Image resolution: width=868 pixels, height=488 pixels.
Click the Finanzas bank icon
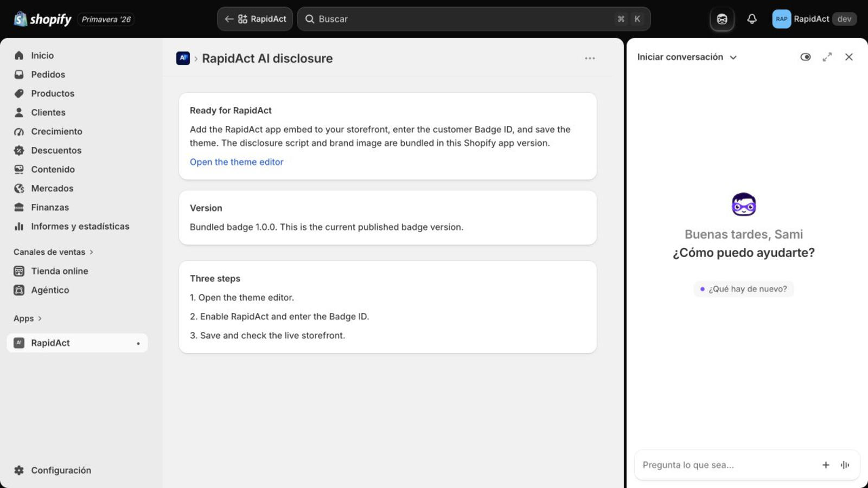(19, 207)
